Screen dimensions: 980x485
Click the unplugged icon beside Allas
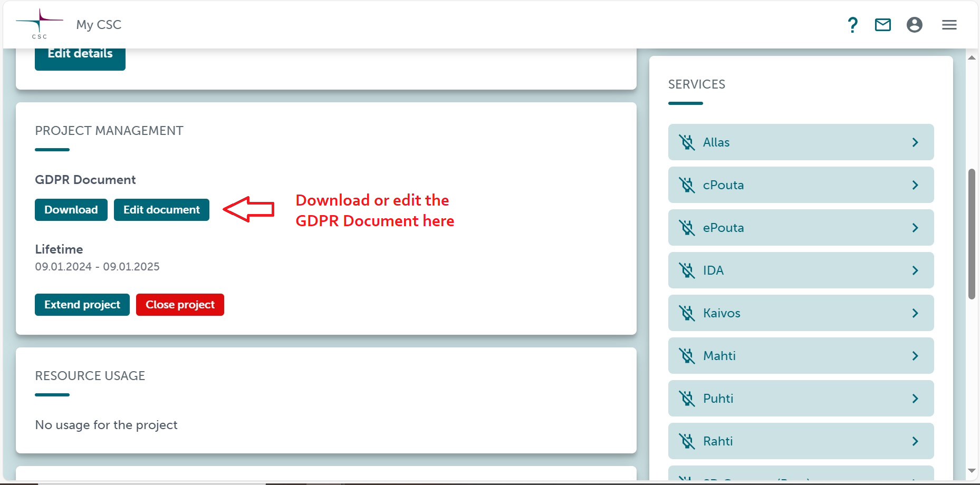(x=686, y=142)
